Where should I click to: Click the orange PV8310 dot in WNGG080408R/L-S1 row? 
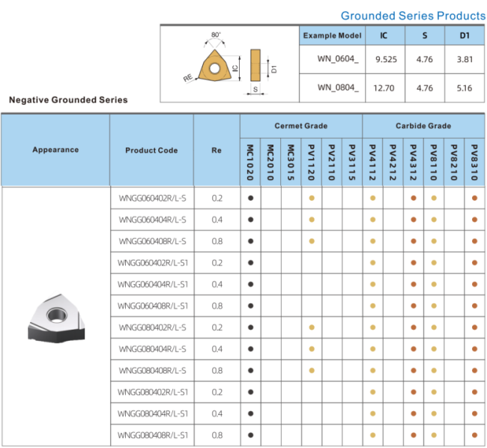[x=474, y=435]
